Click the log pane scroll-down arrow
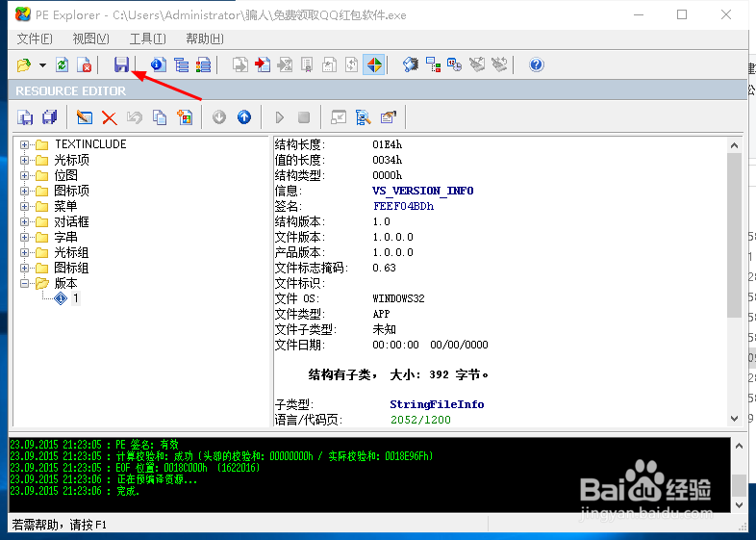Screen dimensions: 756x540 [739, 504]
